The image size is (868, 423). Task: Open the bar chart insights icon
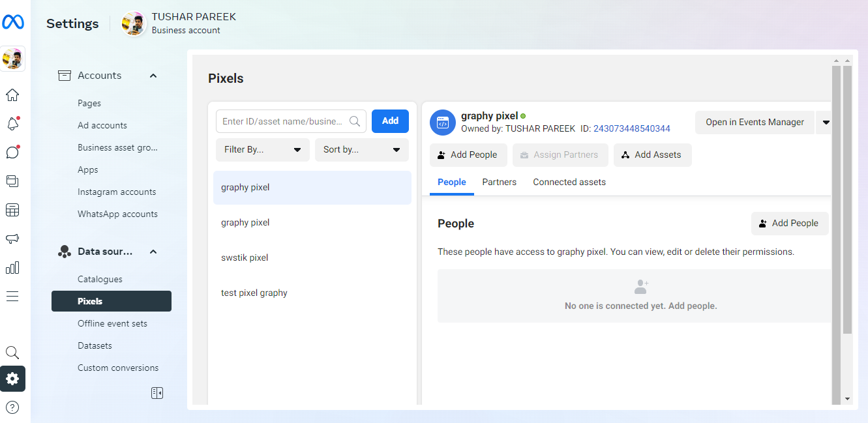pyautogui.click(x=12, y=267)
